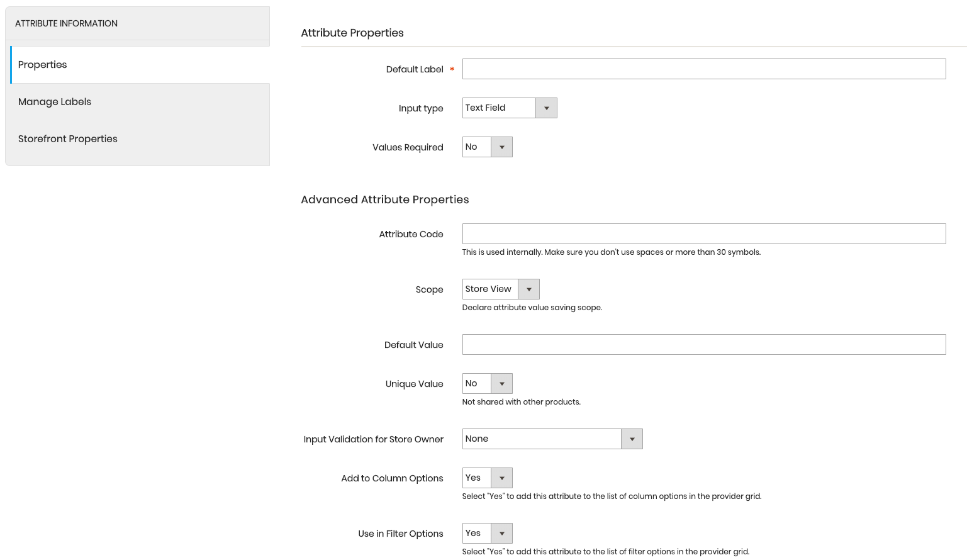
Task: Open the Unique Value dropdown
Action: pos(487,384)
